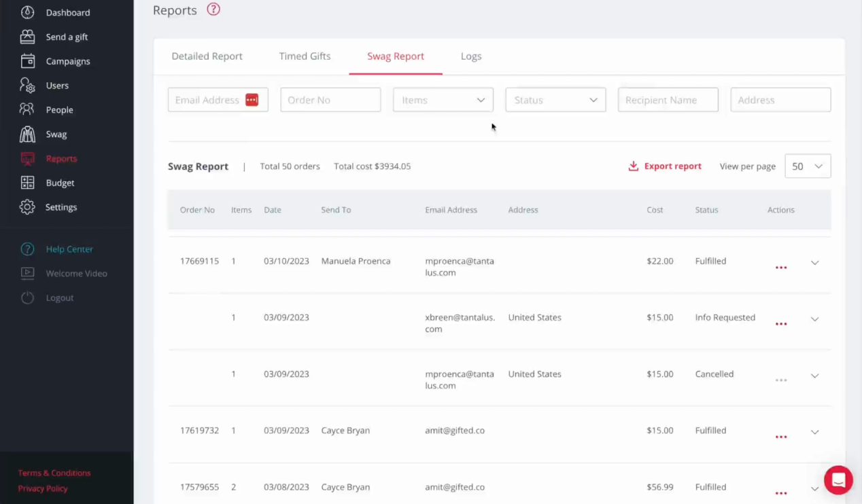Click the Cancelled status text

[714, 374]
